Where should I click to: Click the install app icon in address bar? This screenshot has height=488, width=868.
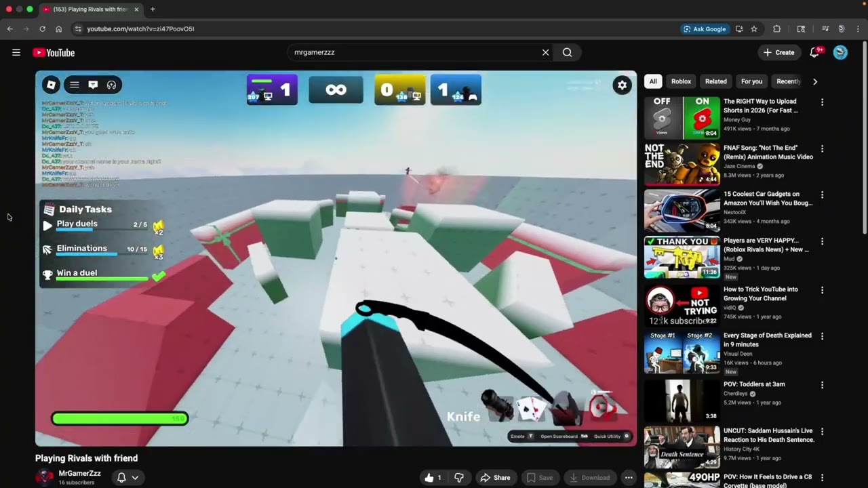pos(739,28)
